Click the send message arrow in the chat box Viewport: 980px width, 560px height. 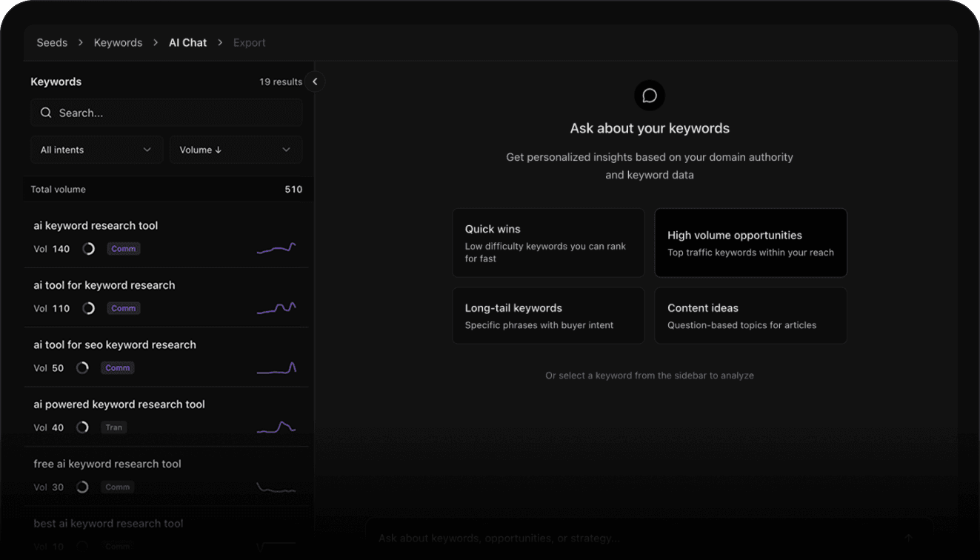(x=908, y=538)
